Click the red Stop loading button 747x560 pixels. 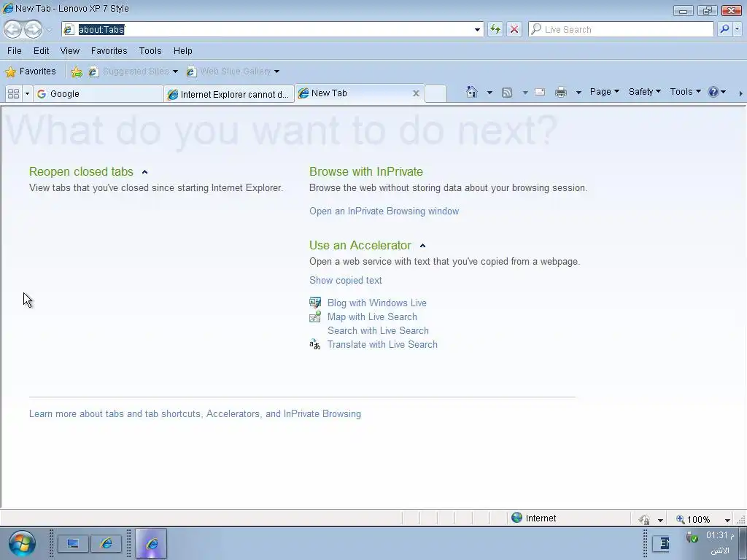click(x=514, y=29)
